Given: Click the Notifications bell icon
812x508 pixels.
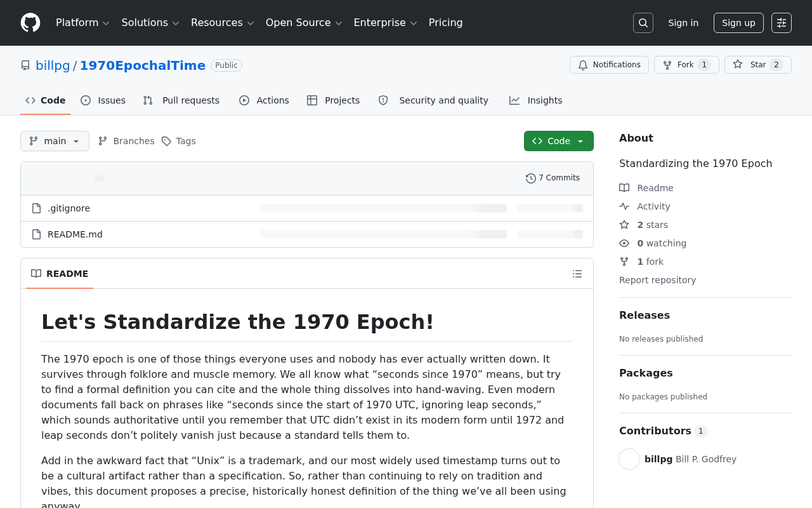Looking at the screenshot, I should pyautogui.click(x=583, y=65).
